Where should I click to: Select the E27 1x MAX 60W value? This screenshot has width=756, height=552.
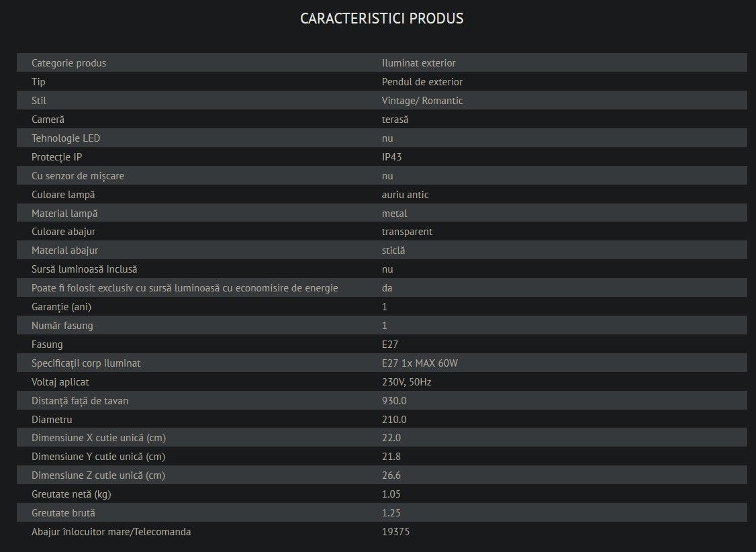click(420, 363)
